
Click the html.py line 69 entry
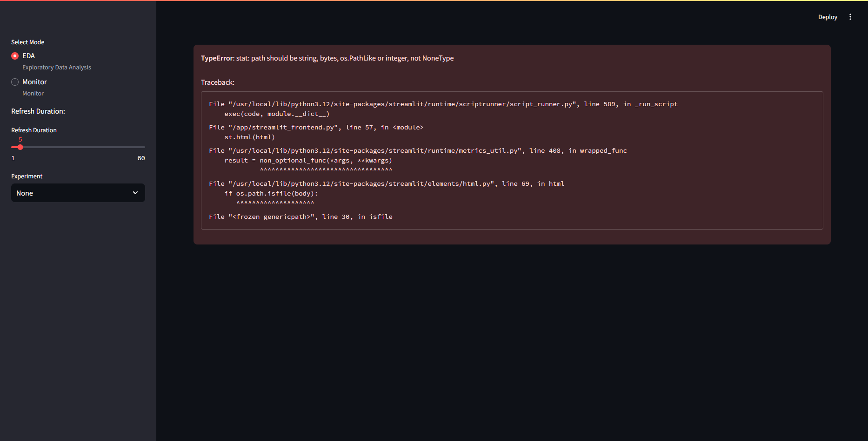(387, 183)
